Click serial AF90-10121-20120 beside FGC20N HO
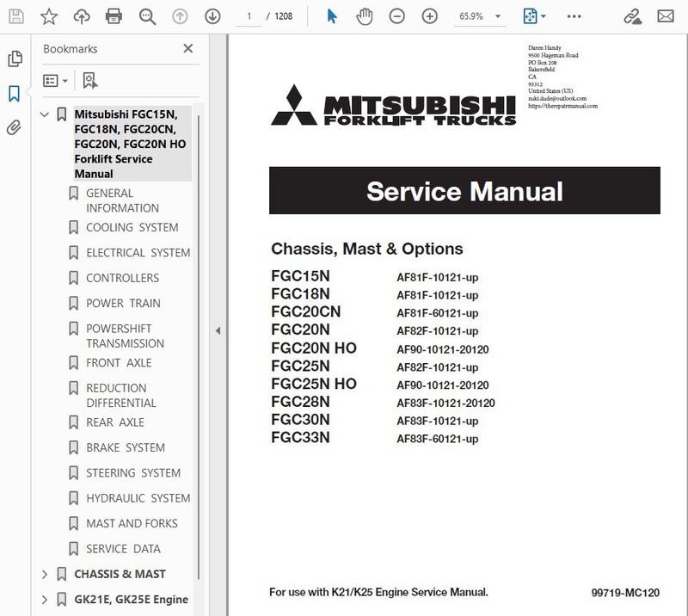Screen dimensions: 688x616 [x=443, y=349]
